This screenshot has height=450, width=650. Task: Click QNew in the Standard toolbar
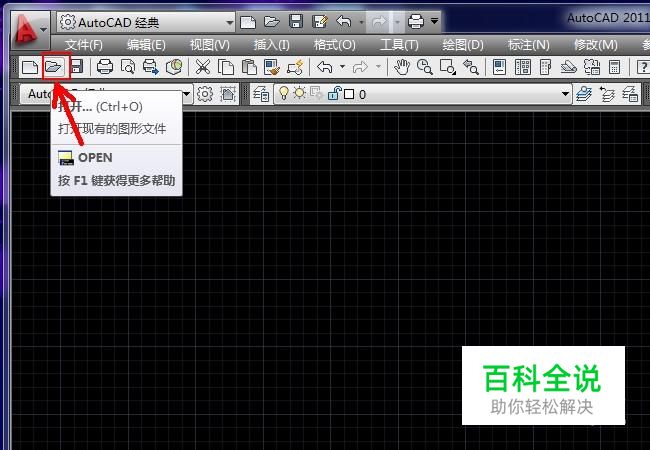[x=30, y=67]
